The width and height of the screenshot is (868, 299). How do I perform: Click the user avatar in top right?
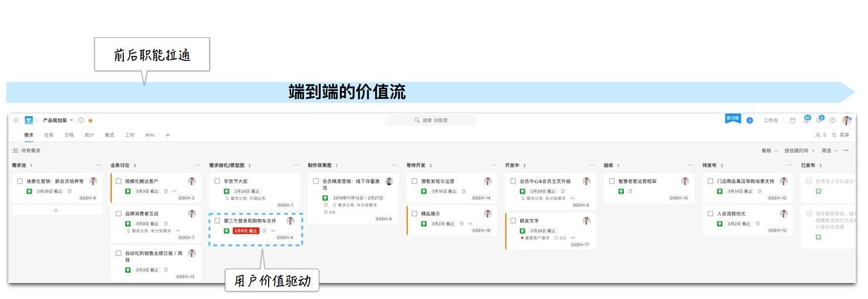point(847,120)
